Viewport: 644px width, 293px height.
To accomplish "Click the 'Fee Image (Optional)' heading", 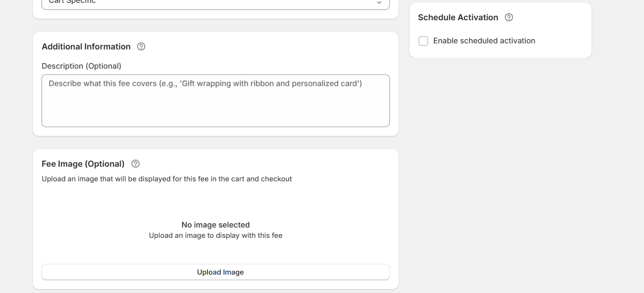I will 83,164.
